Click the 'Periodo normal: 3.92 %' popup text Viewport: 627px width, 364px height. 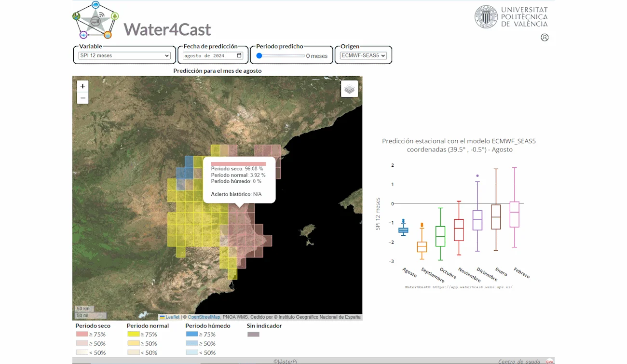[238, 175]
